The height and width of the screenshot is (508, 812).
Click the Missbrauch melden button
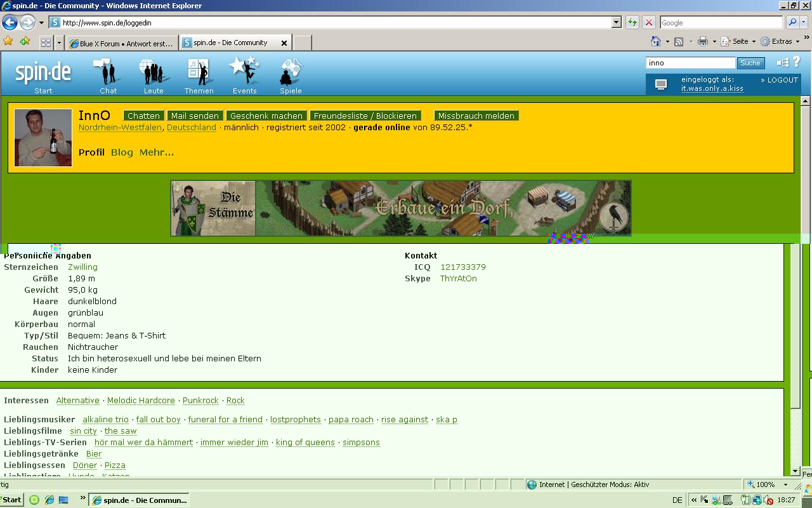(x=476, y=116)
